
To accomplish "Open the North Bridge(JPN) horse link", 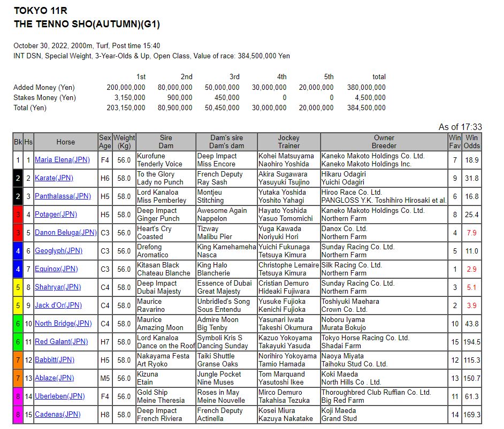I will (x=63, y=323).
